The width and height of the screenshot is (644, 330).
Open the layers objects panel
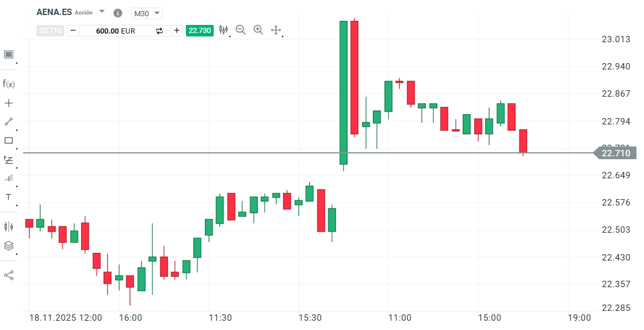tap(9, 245)
